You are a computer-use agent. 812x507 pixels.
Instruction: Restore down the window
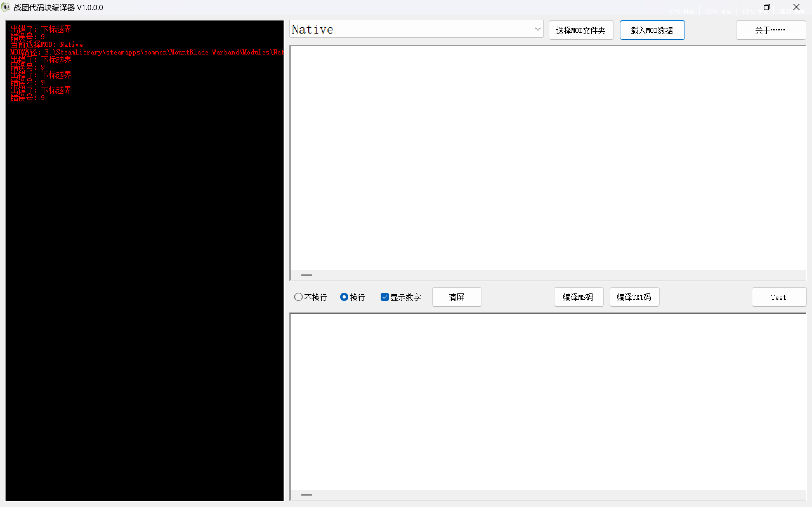pos(767,7)
